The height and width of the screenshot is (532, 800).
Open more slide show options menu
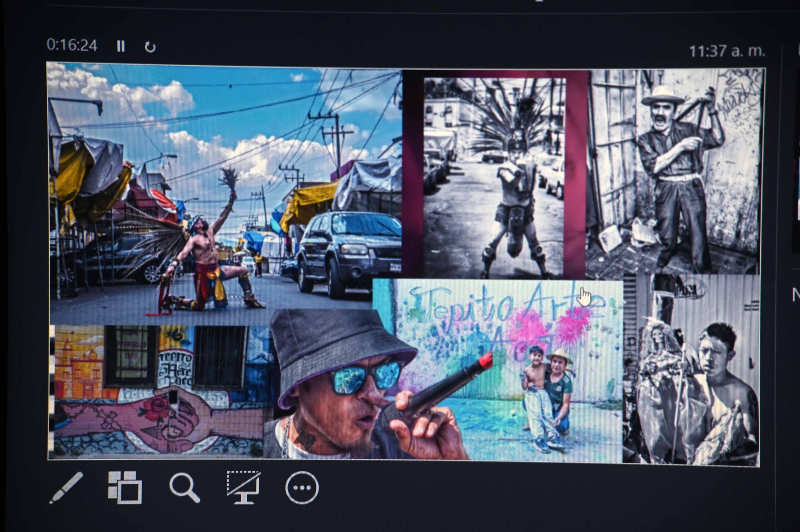point(302,488)
